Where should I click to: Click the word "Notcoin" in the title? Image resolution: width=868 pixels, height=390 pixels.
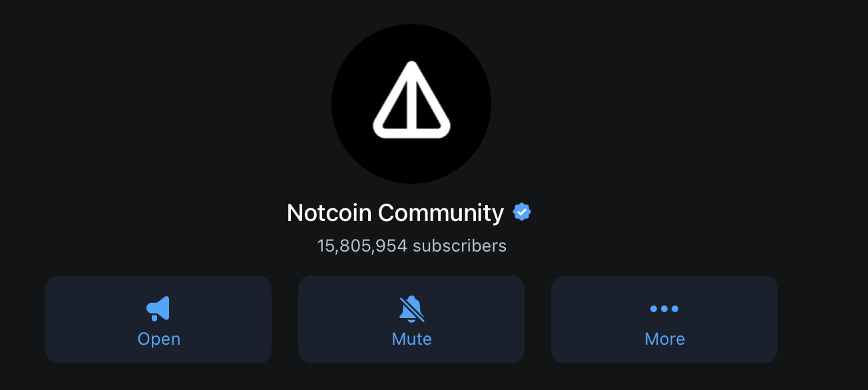pyautogui.click(x=329, y=213)
